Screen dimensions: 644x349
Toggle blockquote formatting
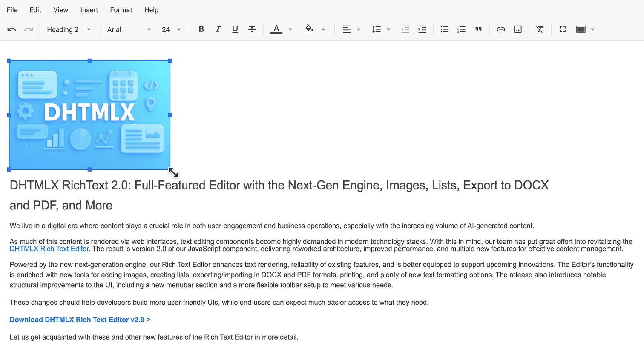coord(479,29)
